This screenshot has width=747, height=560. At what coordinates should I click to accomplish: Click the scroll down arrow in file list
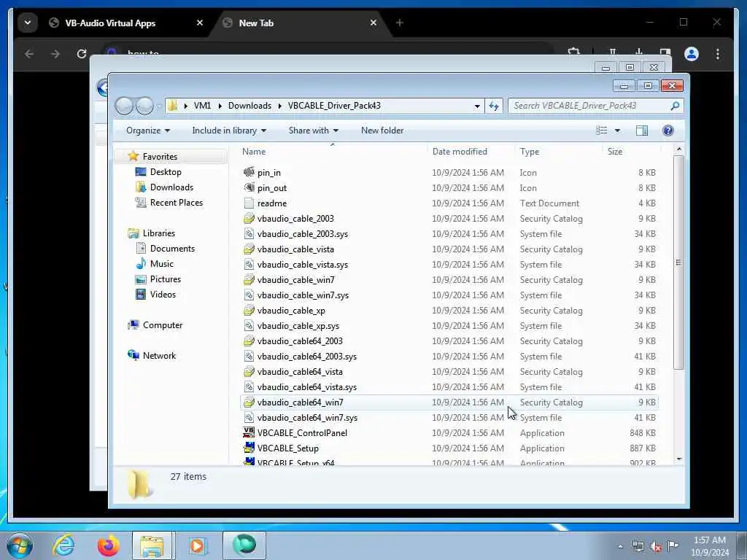pos(679,459)
